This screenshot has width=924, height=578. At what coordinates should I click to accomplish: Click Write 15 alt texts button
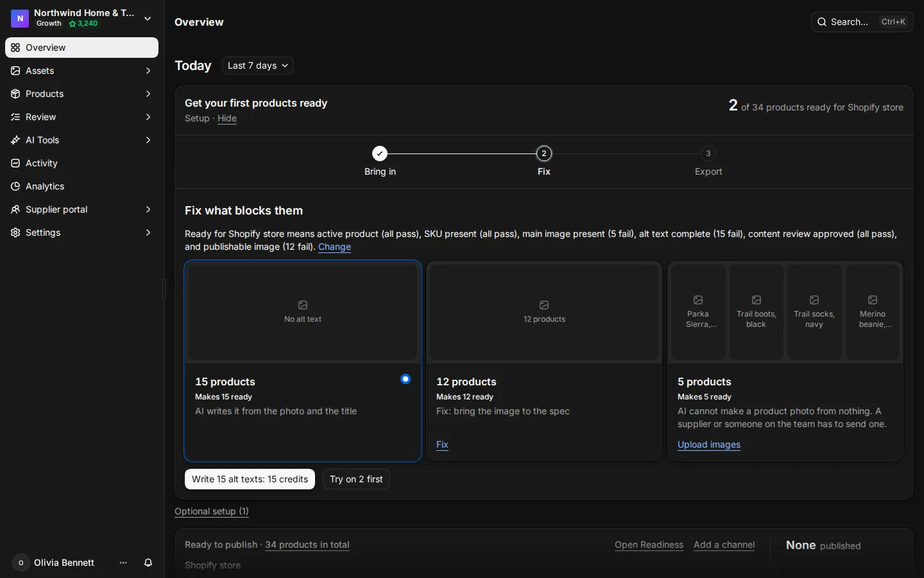coord(250,479)
